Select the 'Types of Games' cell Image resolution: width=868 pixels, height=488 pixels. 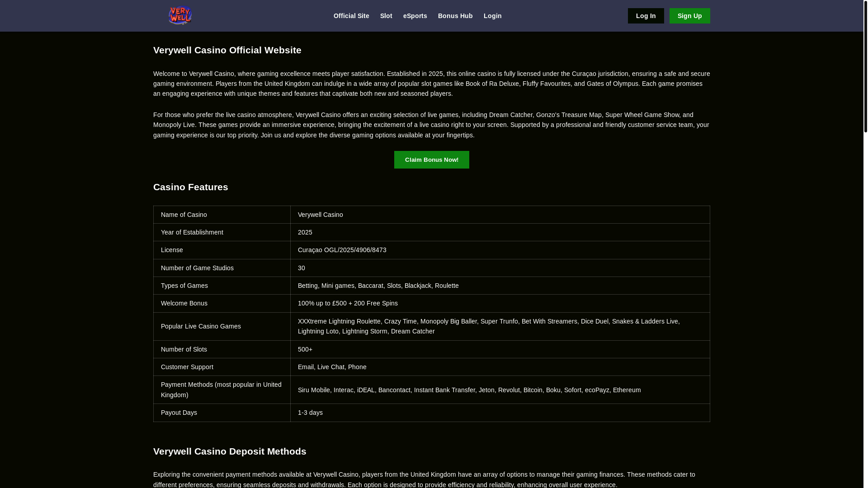coord(222,286)
